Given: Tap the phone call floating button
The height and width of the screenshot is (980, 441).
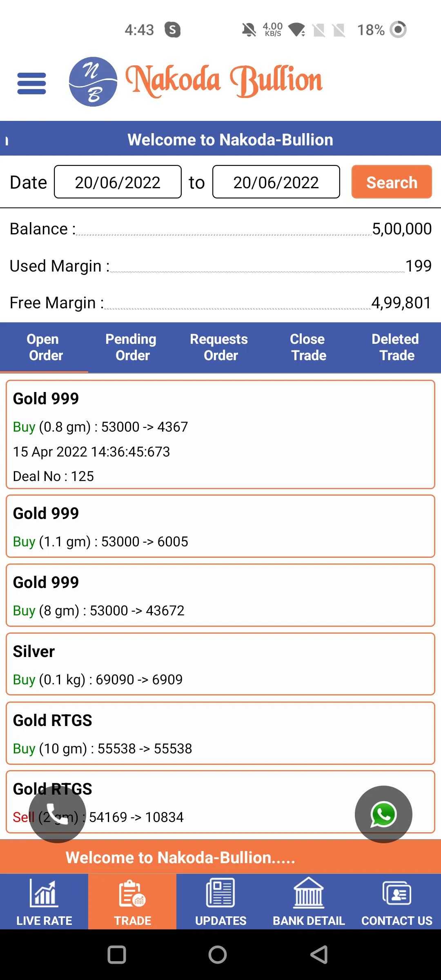Looking at the screenshot, I should (x=57, y=814).
